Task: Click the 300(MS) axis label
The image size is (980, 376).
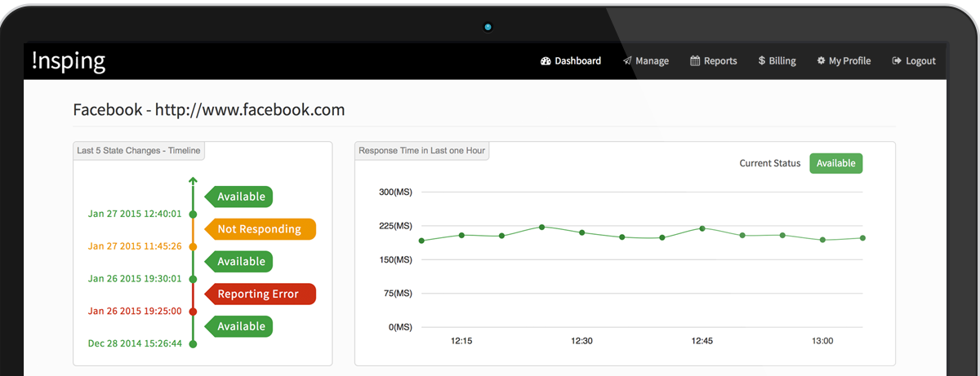Action: [395, 192]
